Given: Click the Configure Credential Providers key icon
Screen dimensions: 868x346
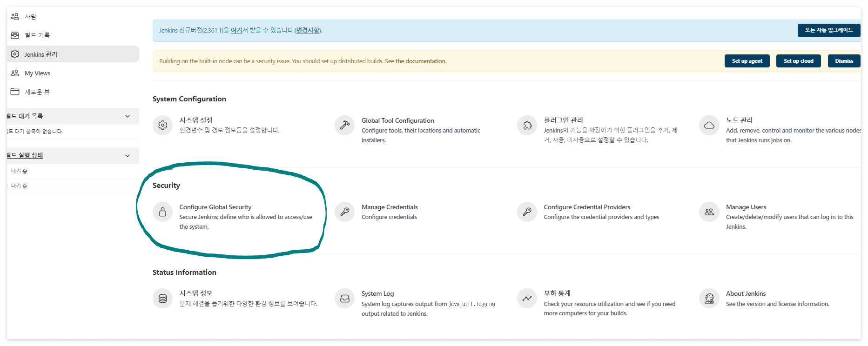Looking at the screenshot, I should tap(527, 212).
